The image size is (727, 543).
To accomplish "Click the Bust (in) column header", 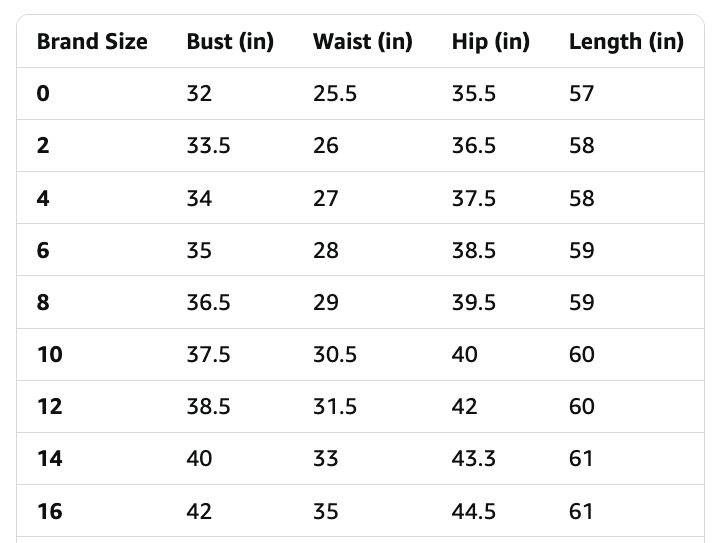I will (230, 41).
